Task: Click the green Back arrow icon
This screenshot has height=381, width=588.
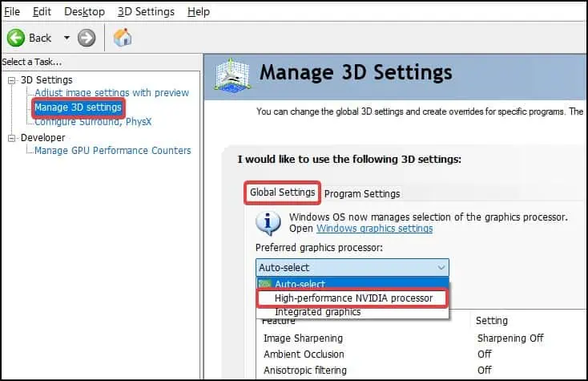Action: point(15,38)
